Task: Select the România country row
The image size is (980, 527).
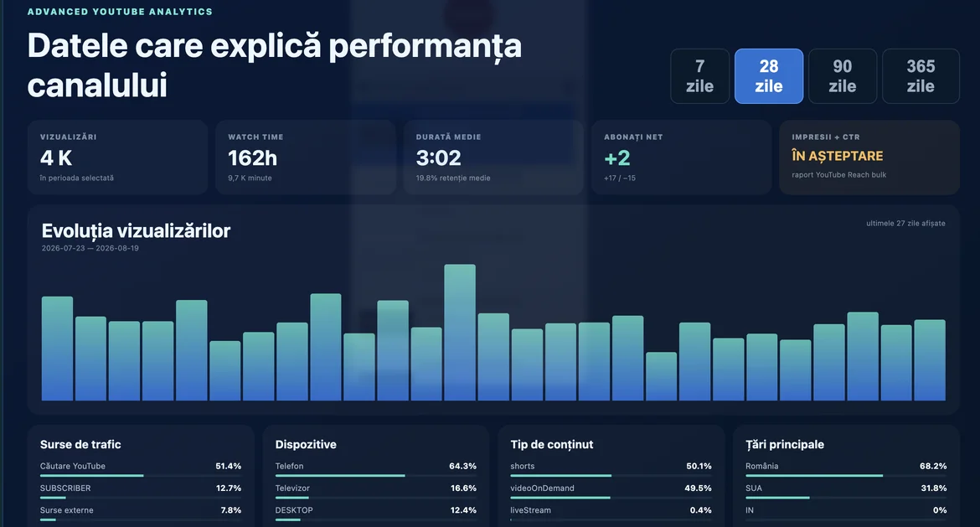Action: click(846, 469)
